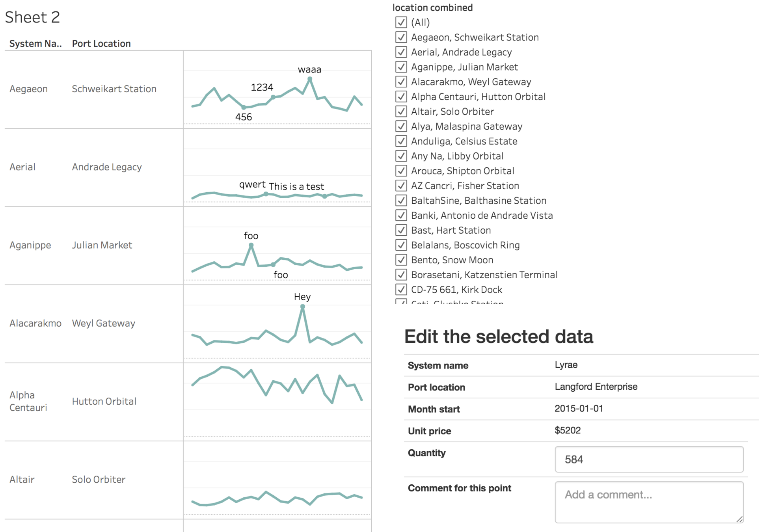769x532 pixels.
Task: Select the Altair system row label
Action: [x=22, y=479]
